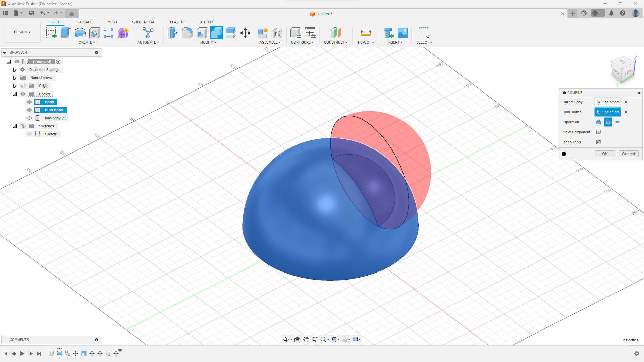Open the ASSEMBLE dropdown menu
Image resolution: width=644 pixels, height=362 pixels.
(270, 42)
